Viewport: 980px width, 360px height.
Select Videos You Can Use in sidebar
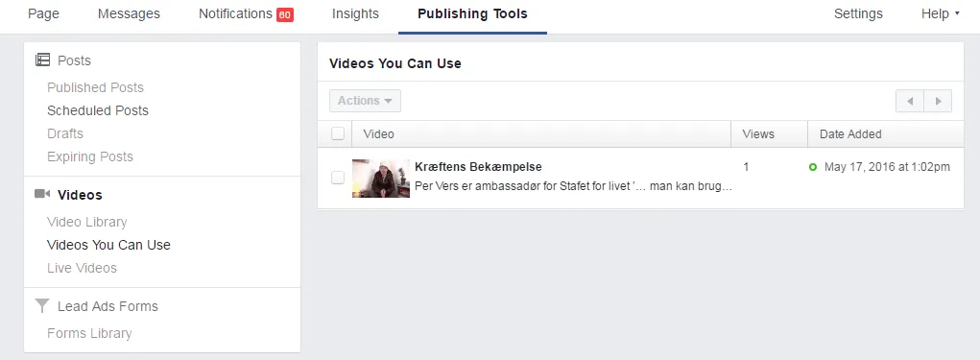point(108,245)
